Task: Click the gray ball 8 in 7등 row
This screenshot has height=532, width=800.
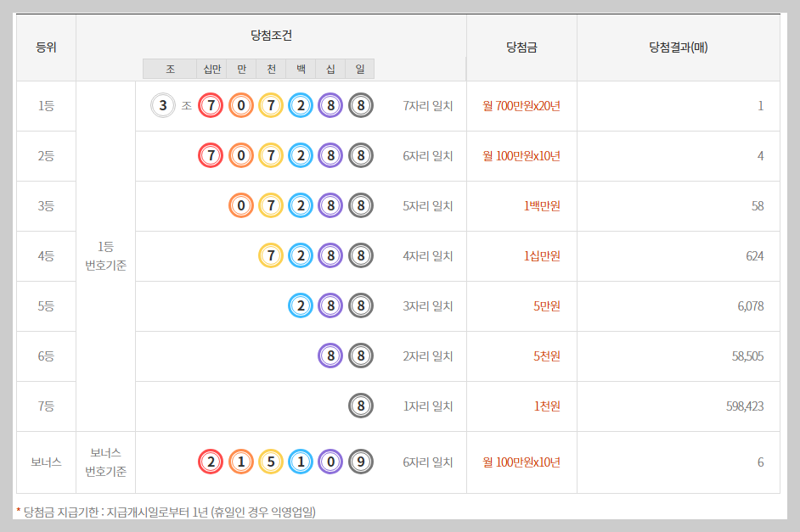Action: click(361, 406)
